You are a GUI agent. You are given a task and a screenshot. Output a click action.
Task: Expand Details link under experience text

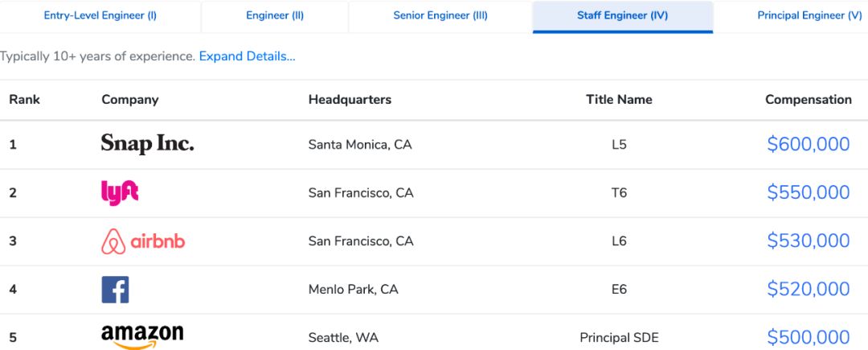coord(247,56)
